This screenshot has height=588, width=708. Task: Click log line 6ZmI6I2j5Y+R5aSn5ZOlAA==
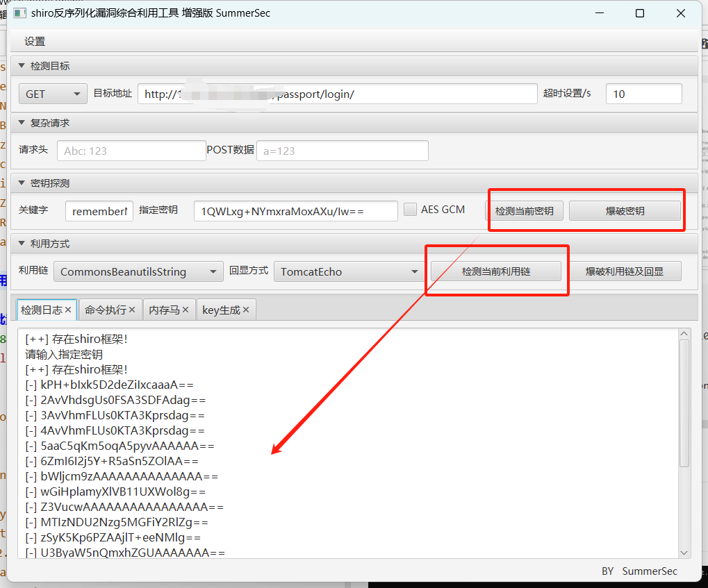pyautogui.click(x=112, y=462)
